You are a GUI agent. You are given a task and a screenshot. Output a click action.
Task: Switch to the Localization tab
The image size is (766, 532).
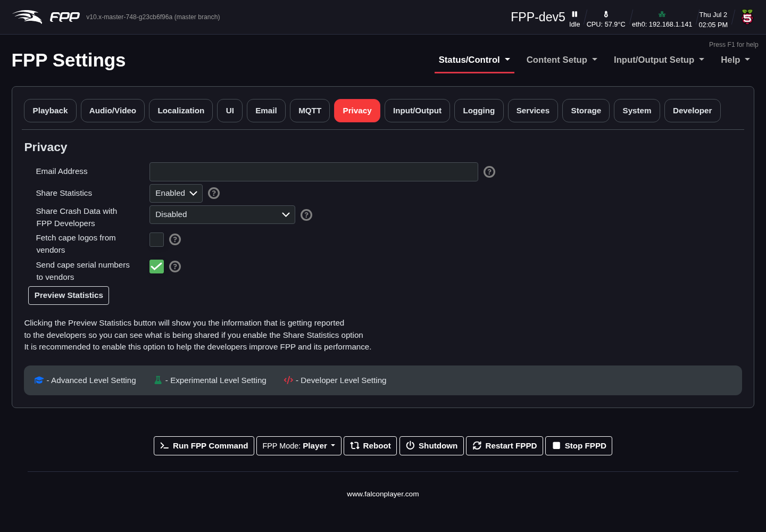point(181,111)
